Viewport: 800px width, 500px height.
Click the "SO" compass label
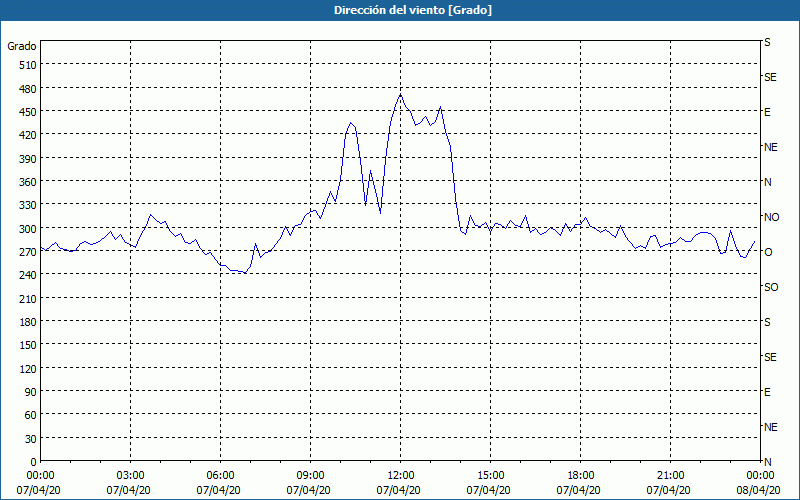point(771,287)
